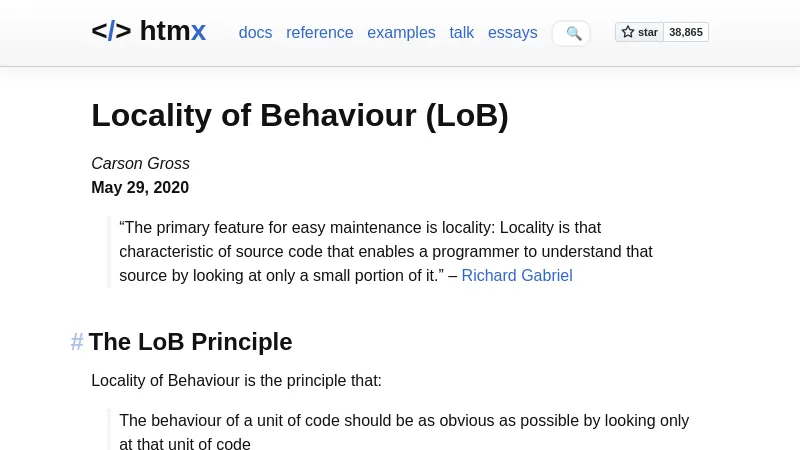The width and height of the screenshot is (800, 450).
Task: Select the talk navigation link
Action: click(461, 33)
